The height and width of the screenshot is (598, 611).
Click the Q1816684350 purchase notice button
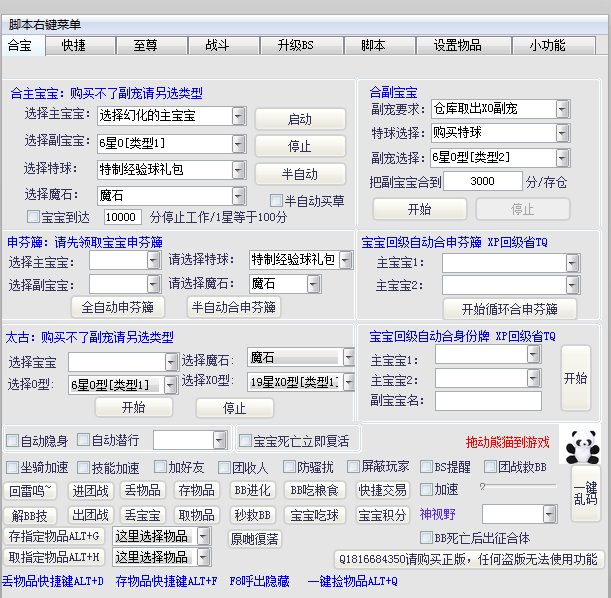click(x=468, y=559)
